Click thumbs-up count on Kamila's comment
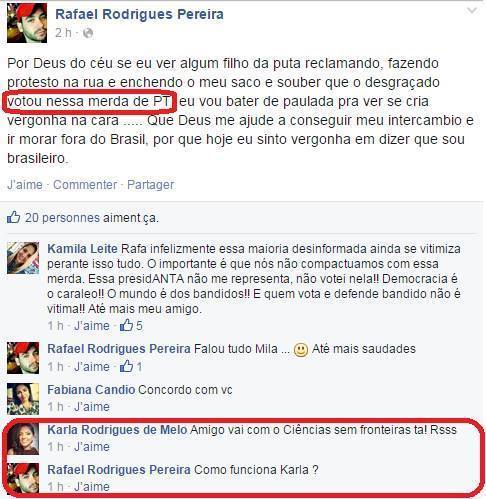 (131, 325)
